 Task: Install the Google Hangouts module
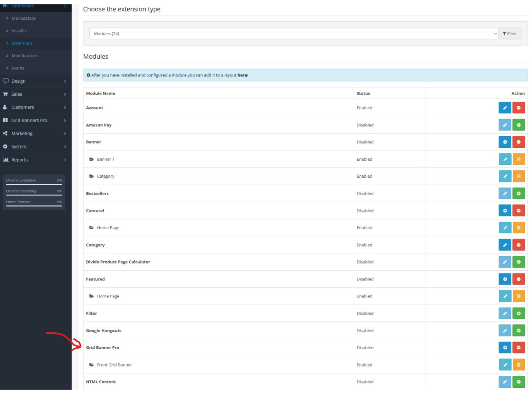(518, 331)
